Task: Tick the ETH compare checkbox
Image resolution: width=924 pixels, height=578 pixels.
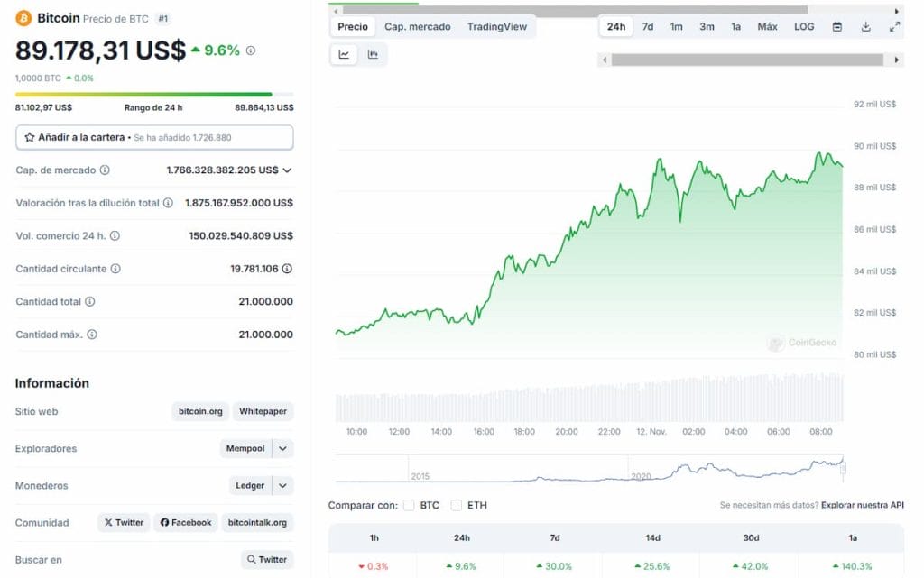Action: (456, 506)
